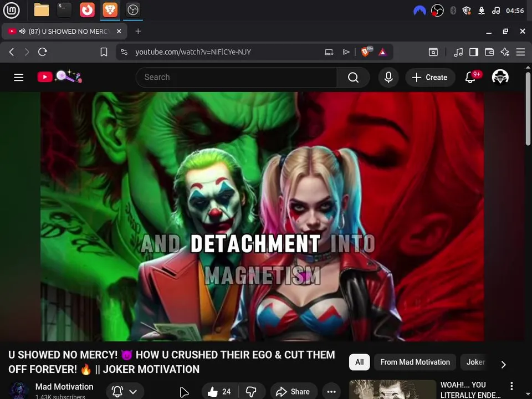Image resolution: width=532 pixels, height=399 pixels.
Task: Select From Mad Motivation chip
Action: click(415, 362)
